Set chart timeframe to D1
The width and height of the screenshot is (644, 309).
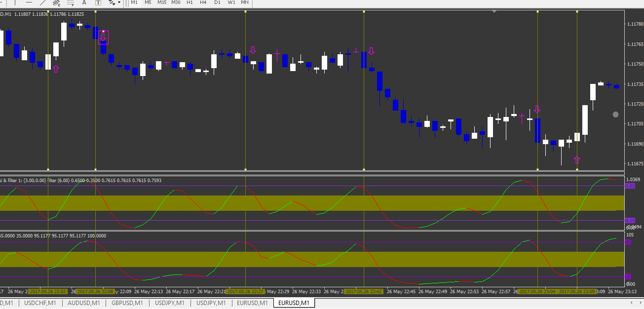[217, 2]
